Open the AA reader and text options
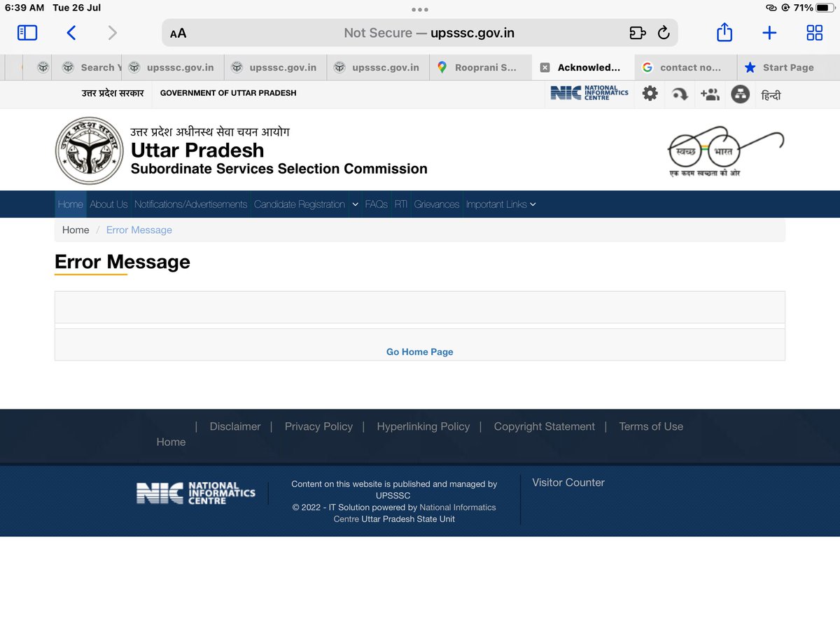 178,33
